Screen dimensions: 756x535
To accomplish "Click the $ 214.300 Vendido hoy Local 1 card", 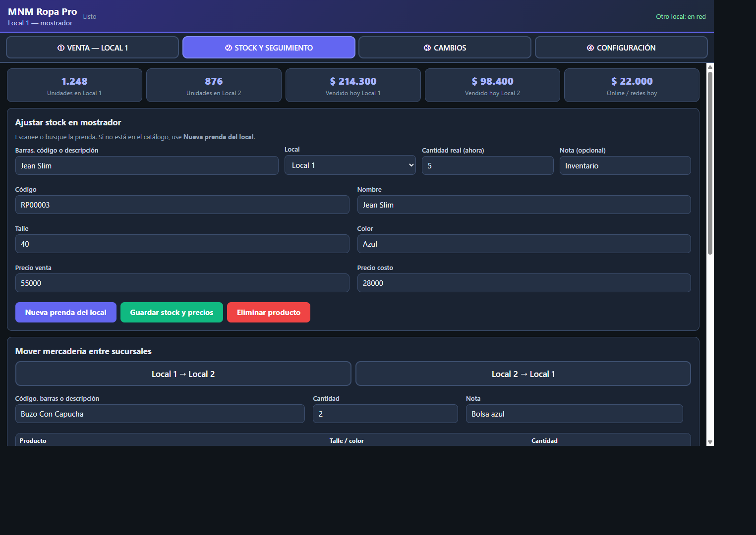I will (x=353, y=85).
